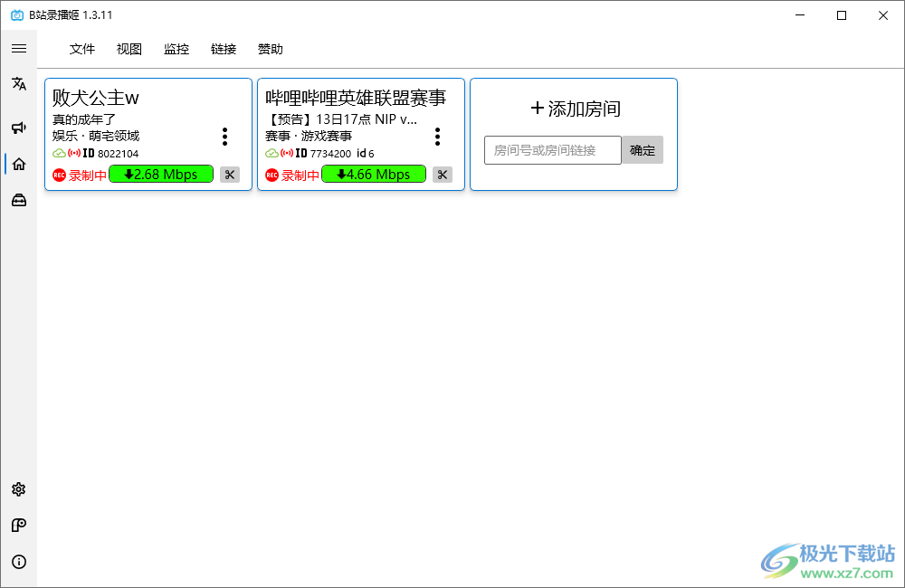Click red REC icon on 败犬公主w card
Screen dimensions: 905x588
pyautogui.click(x=59, y=175)
